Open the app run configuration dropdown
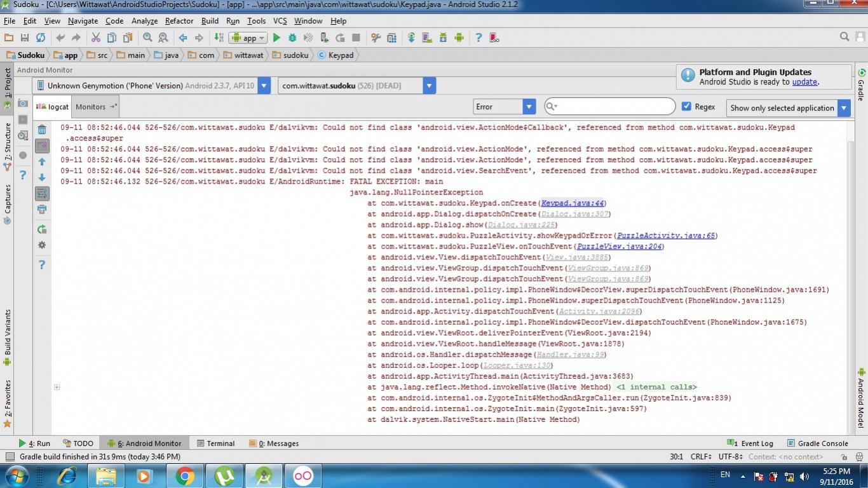Image resolution: width=868 pixels, height=488 pixels. pos(249,38)
